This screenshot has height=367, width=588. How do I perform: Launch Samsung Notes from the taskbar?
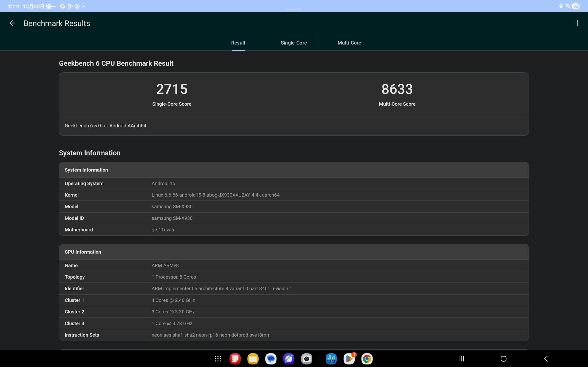pos(235,359)
